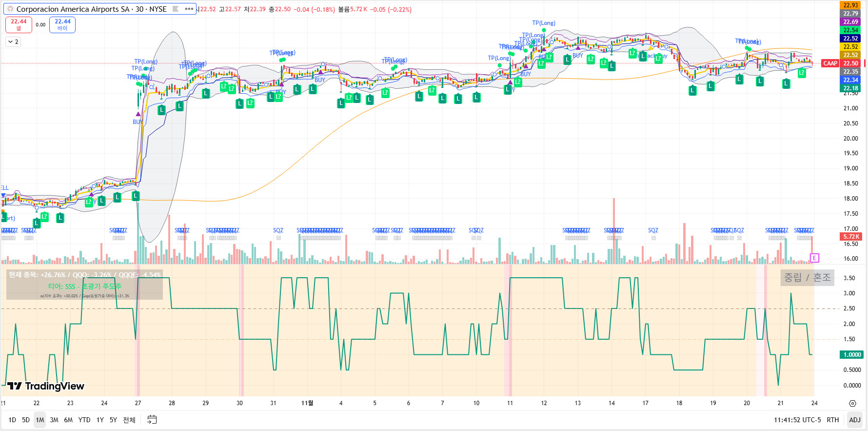Select the 전체 (all) time range
The height and width of the screenshot is (431, 868).
tap(129, 420)
